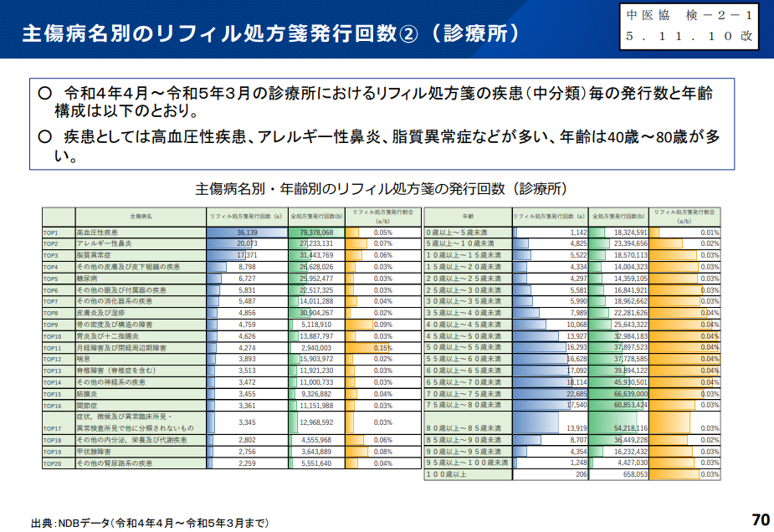
Task: Click the 出典：NDBデータ source note
Action: [x=151, y=523]
